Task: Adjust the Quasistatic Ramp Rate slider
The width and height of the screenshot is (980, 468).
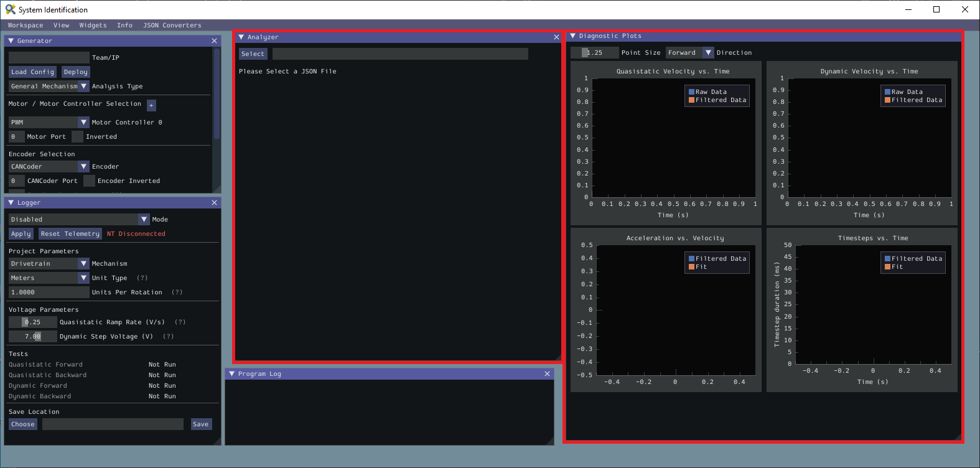Action: [x=33, y=322]
